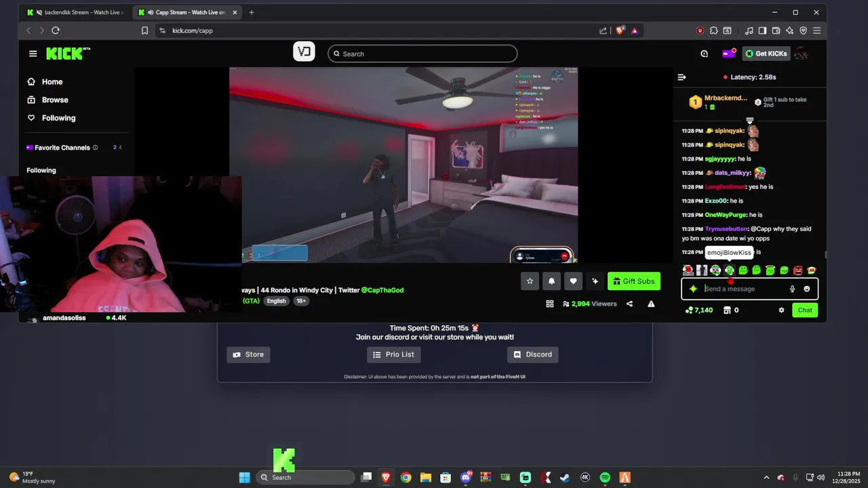Click the Kick search field
Viewport: 868px width, 488px height.
[x=422, y=54]
